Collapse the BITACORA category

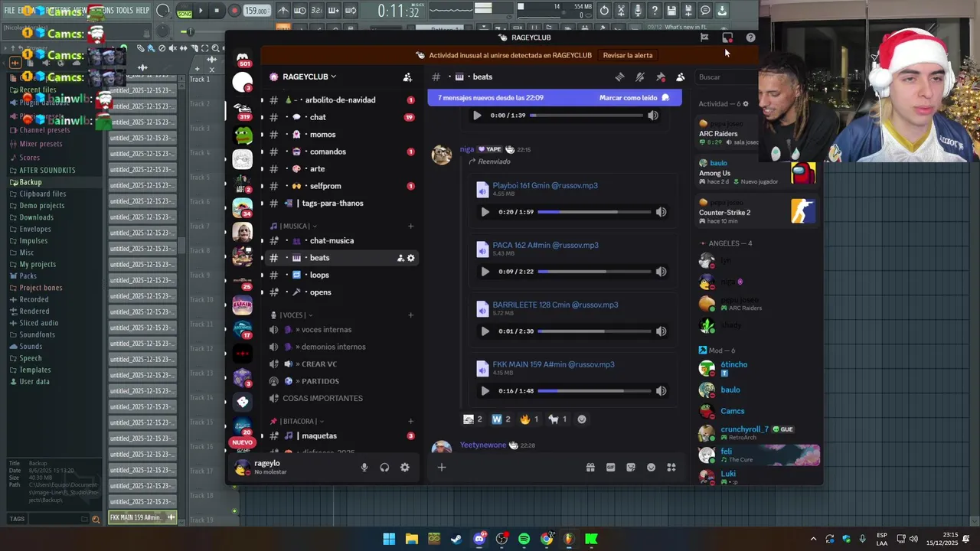coord(297,421)
